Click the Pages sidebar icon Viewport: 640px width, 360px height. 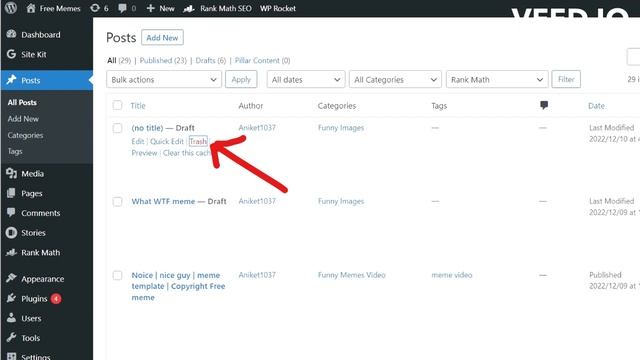[11, 193]
